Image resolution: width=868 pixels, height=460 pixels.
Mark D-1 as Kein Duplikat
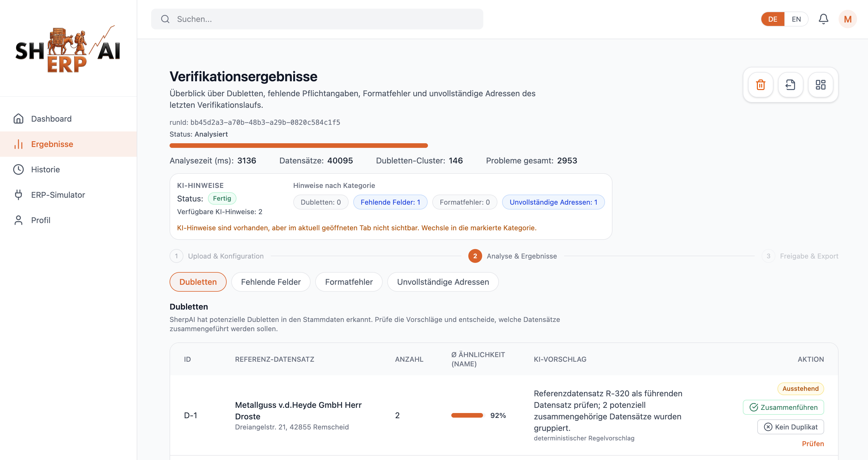pyautogui.click(x=790, y=427)
